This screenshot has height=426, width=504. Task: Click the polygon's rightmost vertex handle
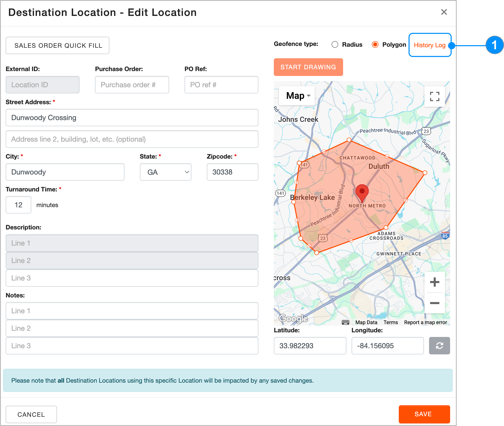click(425, 173)
